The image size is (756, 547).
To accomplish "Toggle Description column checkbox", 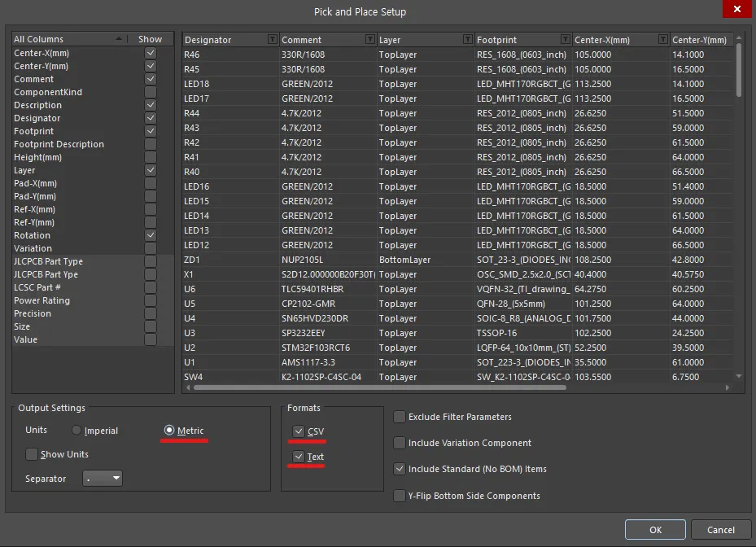I will [x=151, y=105].
